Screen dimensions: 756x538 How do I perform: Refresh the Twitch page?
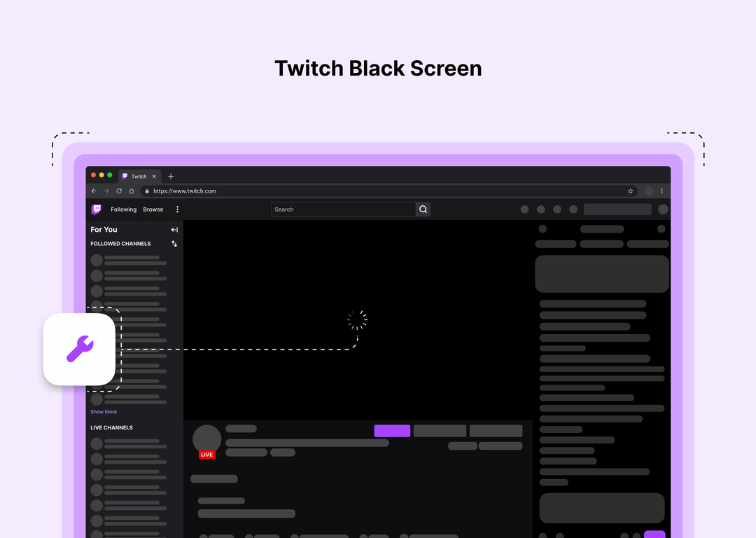click(x=118, y=191)
